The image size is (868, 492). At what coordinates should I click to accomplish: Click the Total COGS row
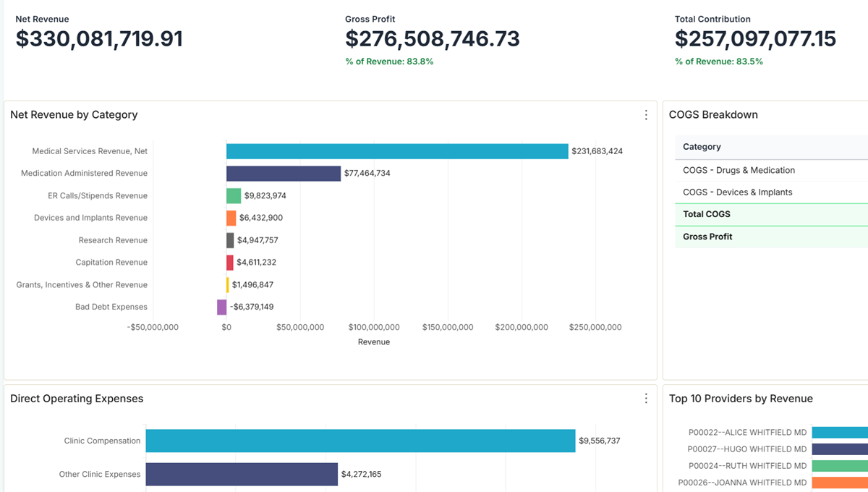771,214
